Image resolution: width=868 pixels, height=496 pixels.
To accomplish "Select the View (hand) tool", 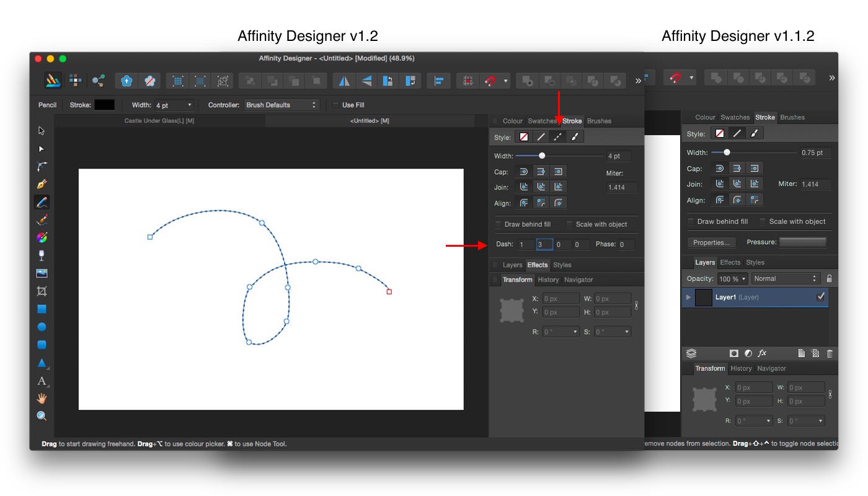I will [42, 398].
